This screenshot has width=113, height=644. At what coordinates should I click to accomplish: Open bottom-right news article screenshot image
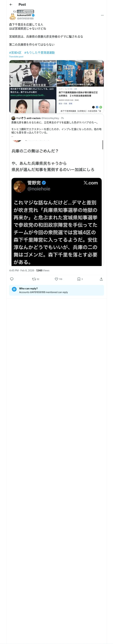tap(80, 100)
